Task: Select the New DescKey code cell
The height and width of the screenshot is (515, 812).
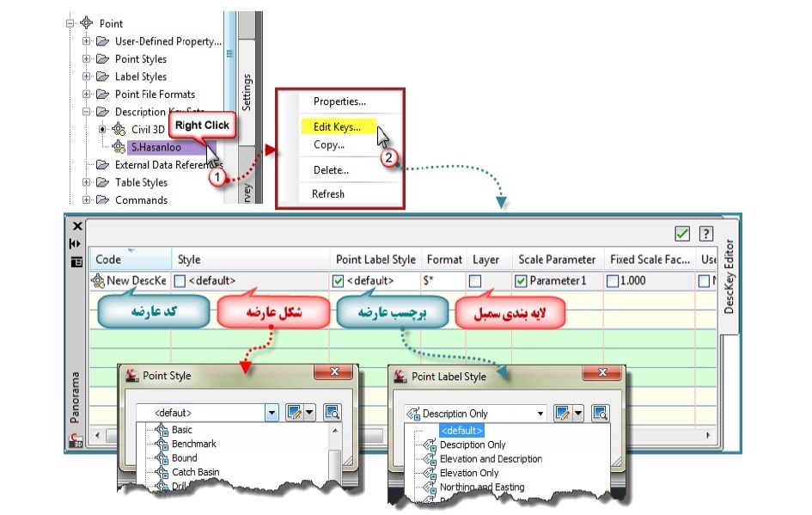Action: point(131,281)
